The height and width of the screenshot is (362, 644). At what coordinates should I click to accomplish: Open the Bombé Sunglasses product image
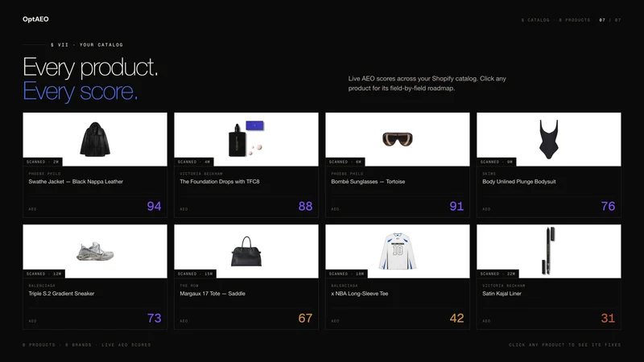398,139
